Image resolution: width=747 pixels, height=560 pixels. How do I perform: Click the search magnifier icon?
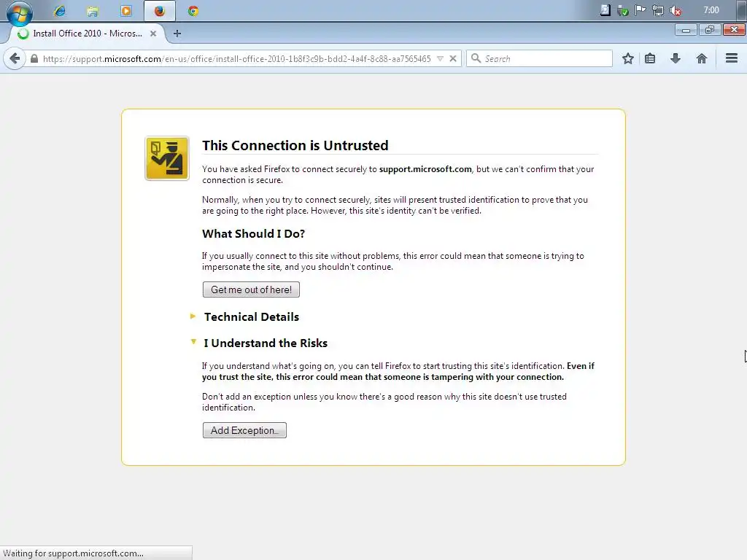tap(476, 58)
